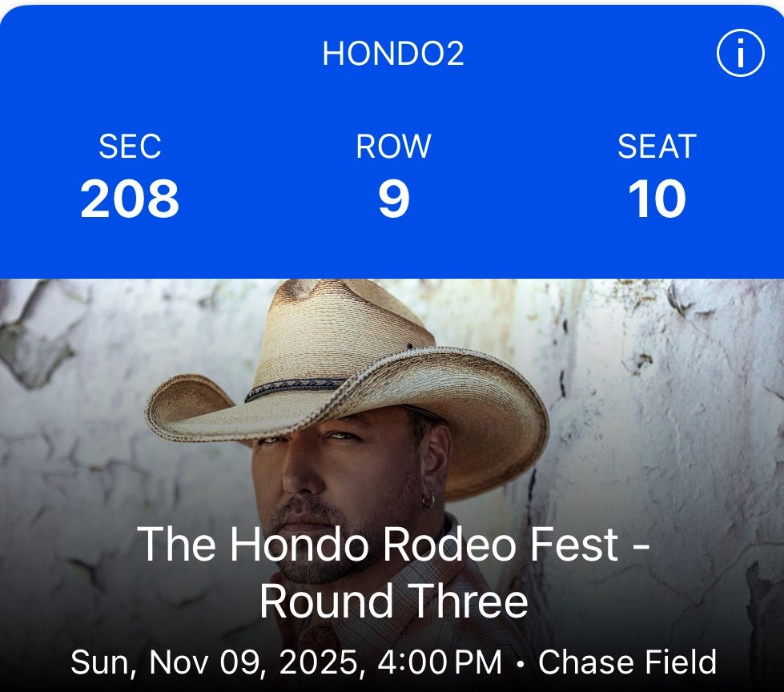Tap the 4:00 PM event time
784x692 pixels.
(452, 663)
